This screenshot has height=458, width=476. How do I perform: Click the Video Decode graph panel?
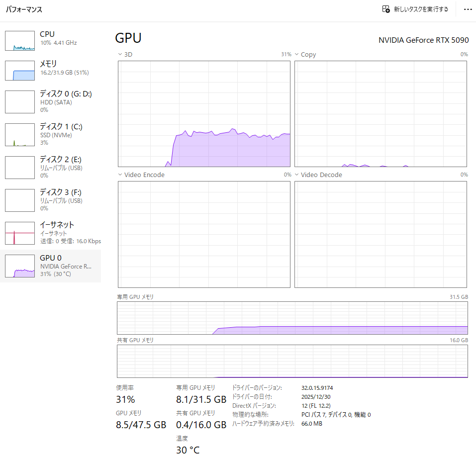pyautogui.click(x=381, y=234)
